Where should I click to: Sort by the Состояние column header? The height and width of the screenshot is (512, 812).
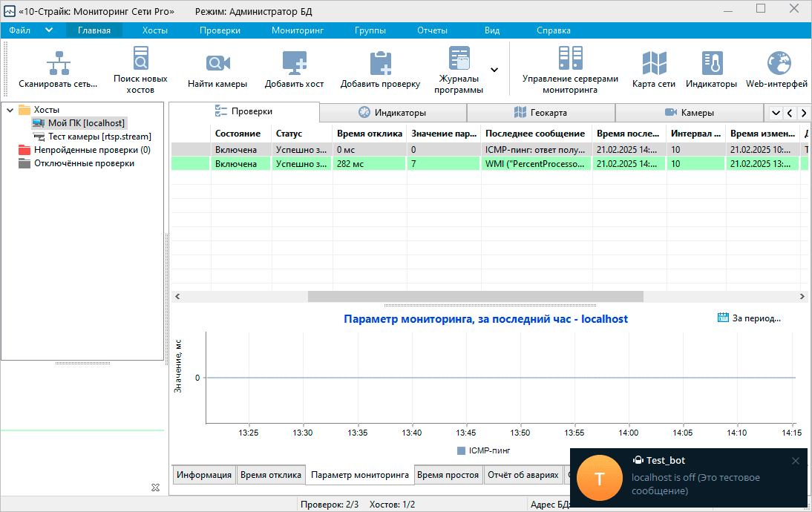pos(240,134)
